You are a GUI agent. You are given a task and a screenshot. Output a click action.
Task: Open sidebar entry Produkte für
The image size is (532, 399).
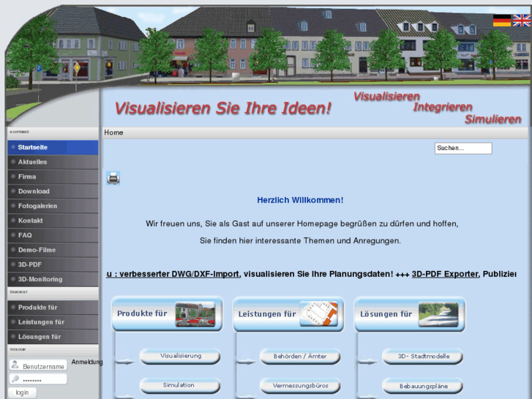point(53,307)
